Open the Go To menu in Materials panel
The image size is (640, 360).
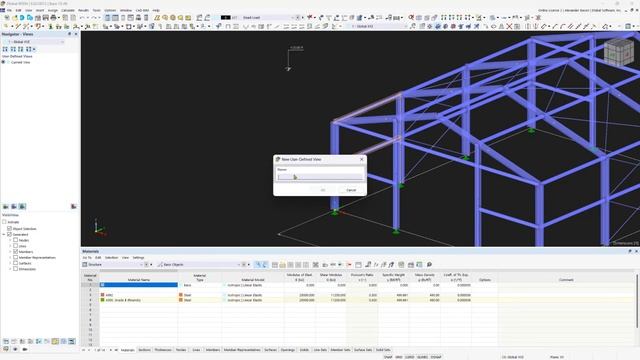tap(87, 258)
